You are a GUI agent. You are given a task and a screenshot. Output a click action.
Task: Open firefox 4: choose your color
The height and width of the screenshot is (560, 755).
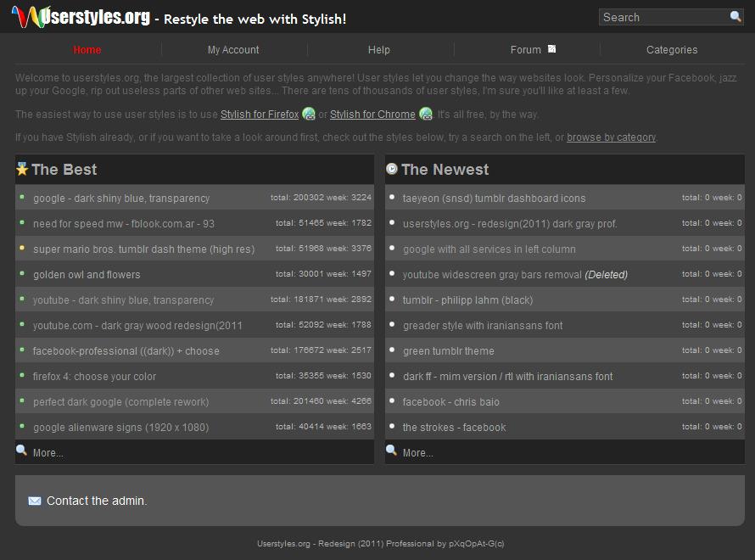pyautogui.click(x=94, y=377)
